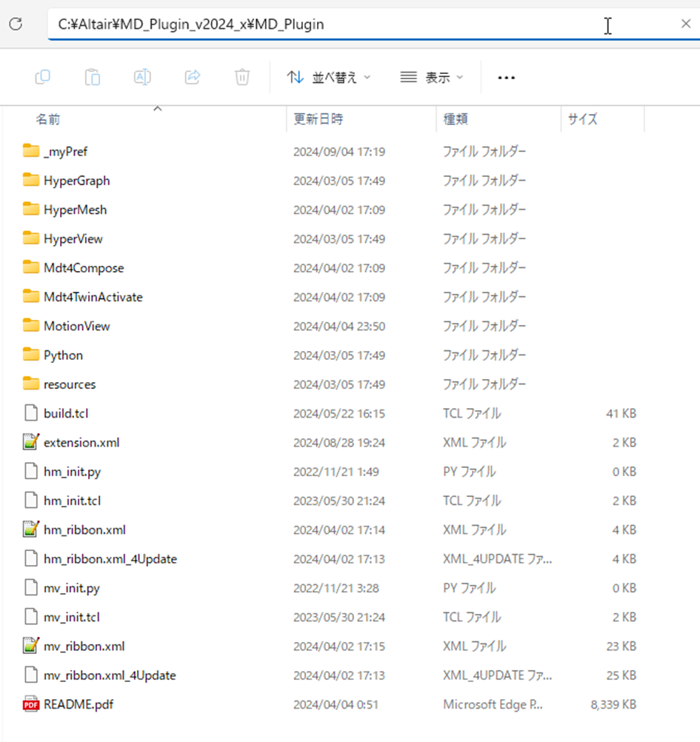The width and height of the screenshot is (700, 742).
Task: Open the 表示 view dropdown
Action: coord(431,77)
